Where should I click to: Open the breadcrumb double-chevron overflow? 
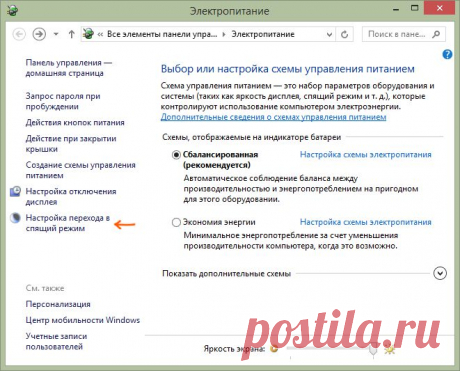pyautogui.click(x=100, y=34)
